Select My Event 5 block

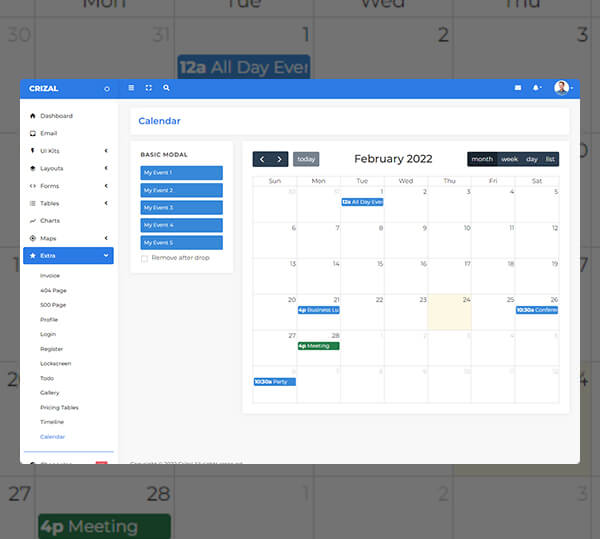click(x=181, y=243)
